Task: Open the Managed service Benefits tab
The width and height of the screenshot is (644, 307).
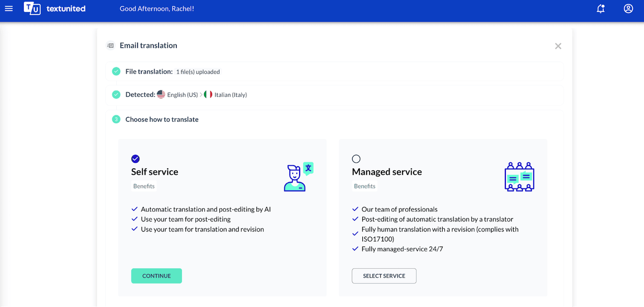Action: coord(364,186)
